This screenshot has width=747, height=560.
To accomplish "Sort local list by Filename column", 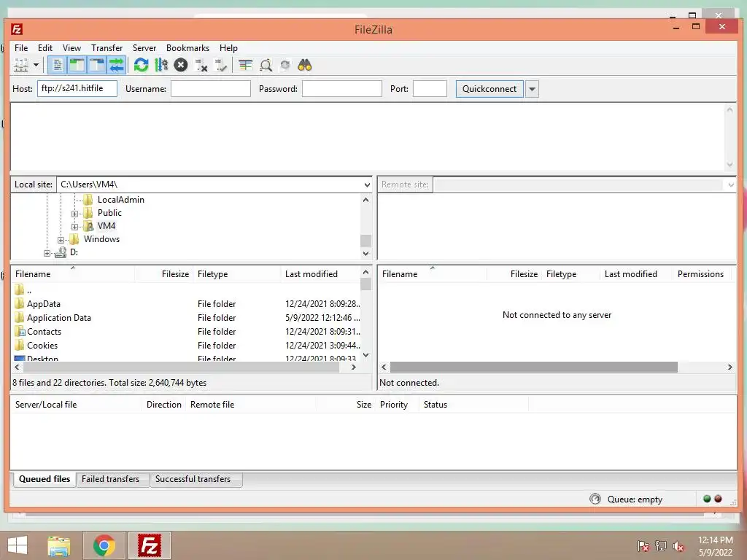I will click(x=73, y=274).
